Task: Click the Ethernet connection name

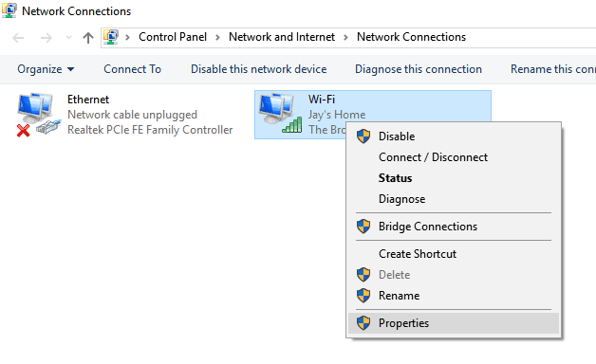Action: [88, 100]
